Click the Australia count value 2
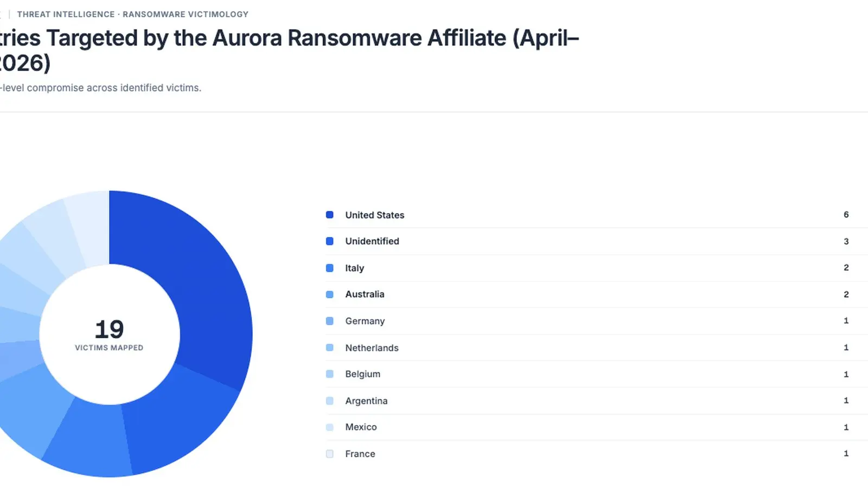This screenshot has width=868, height=488. tap(846, 294)
